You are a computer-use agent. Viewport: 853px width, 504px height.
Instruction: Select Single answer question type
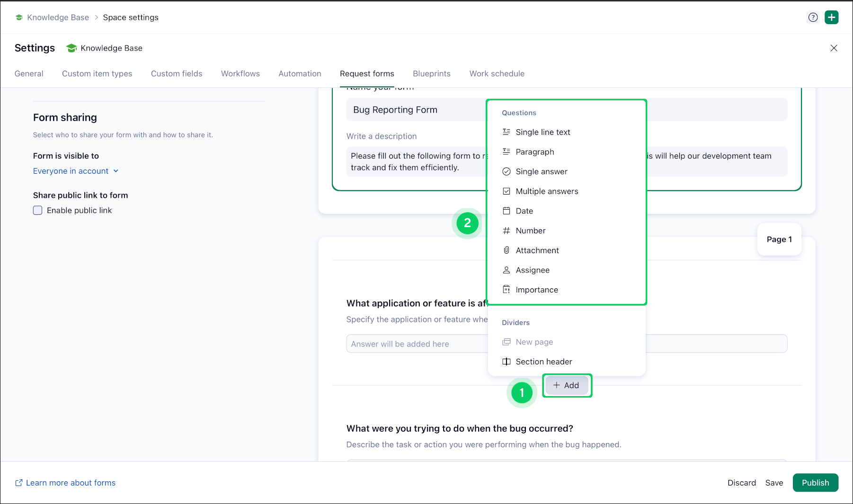tap(541, 172)
